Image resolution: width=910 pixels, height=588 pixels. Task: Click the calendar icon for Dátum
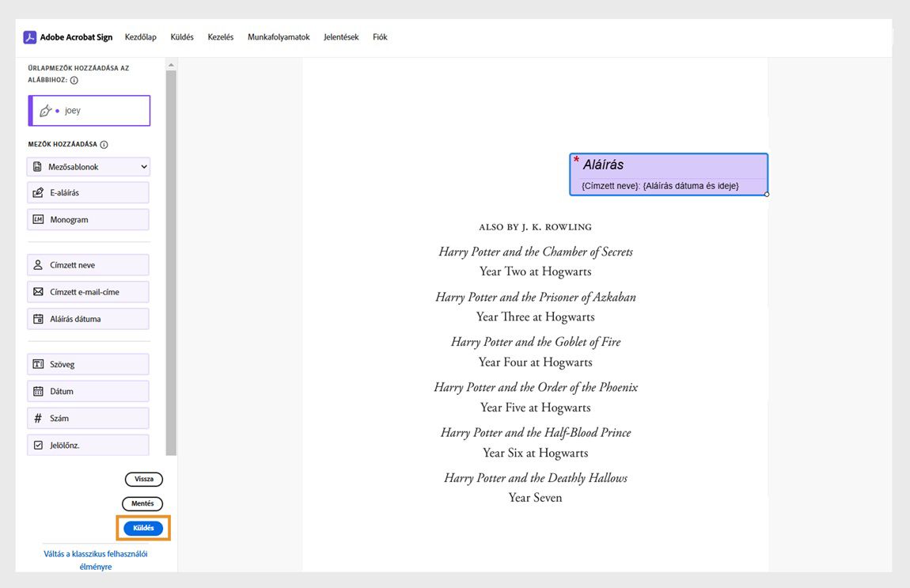pyautogui.click(x=38, y=391)
